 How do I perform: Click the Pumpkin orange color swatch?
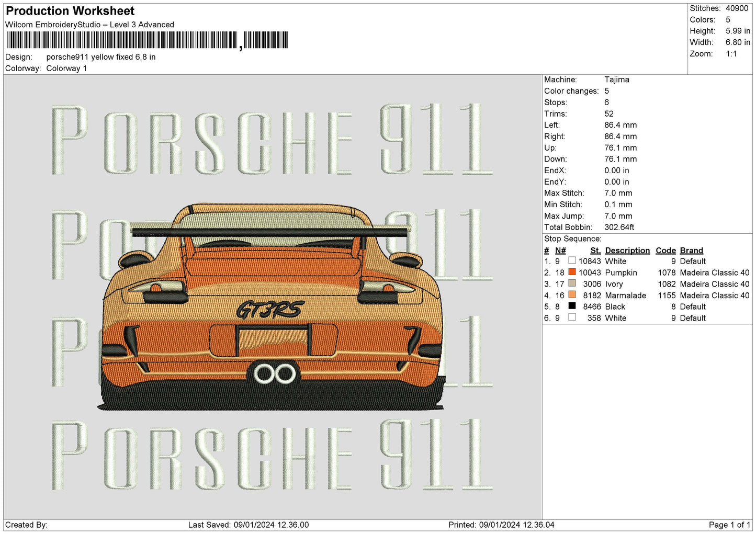point(572,272)
